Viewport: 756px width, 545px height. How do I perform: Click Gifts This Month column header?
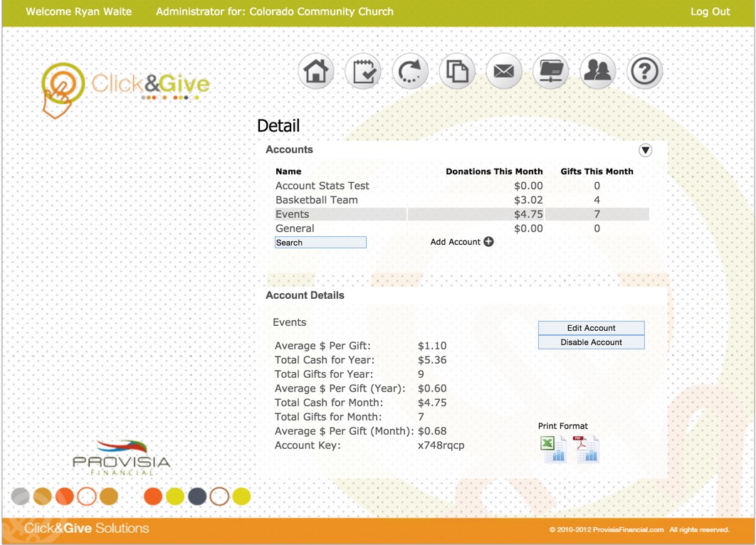click(x=597, y=171)
